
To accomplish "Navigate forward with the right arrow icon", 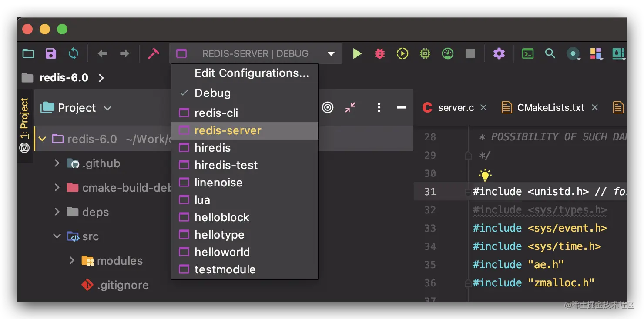I will click(125, 53).
